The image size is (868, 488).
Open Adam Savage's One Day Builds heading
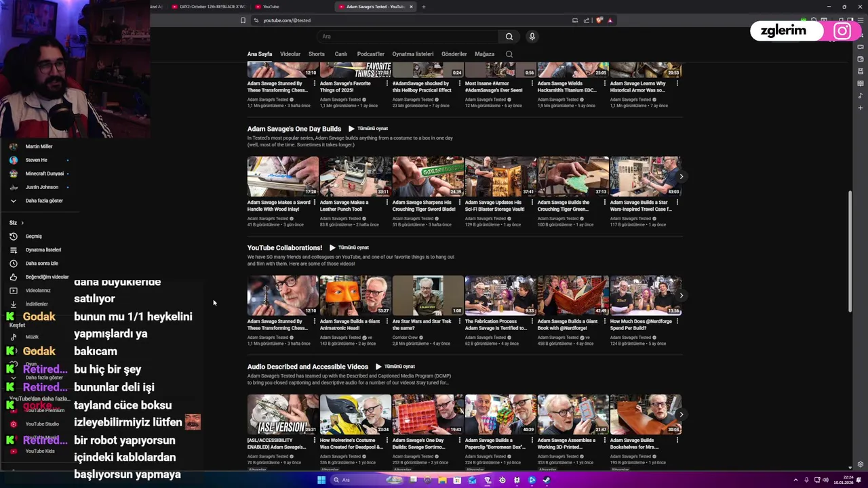(294, 129)
